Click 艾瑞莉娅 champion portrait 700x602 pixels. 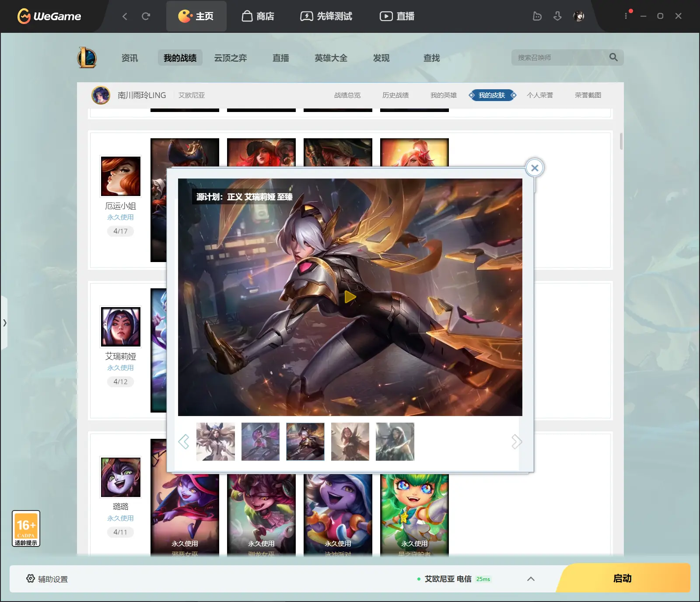tap(121, 327)
